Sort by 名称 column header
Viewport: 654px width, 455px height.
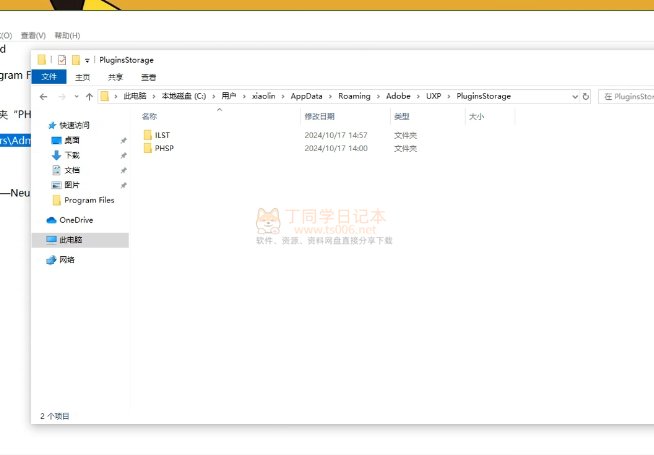click(149, 116)
